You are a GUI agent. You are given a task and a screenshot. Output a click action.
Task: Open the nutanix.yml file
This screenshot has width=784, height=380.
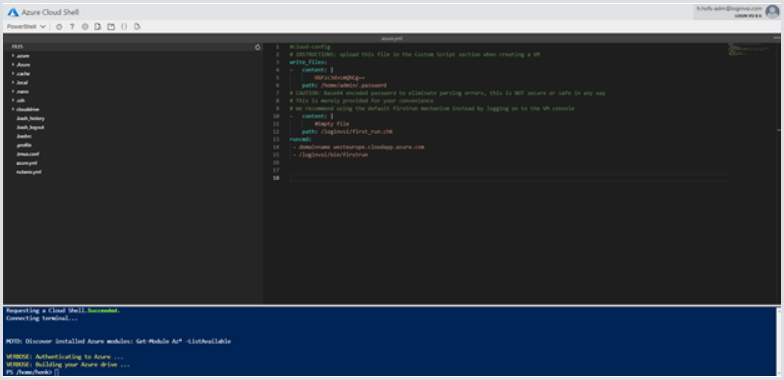(x=28, y=172)
